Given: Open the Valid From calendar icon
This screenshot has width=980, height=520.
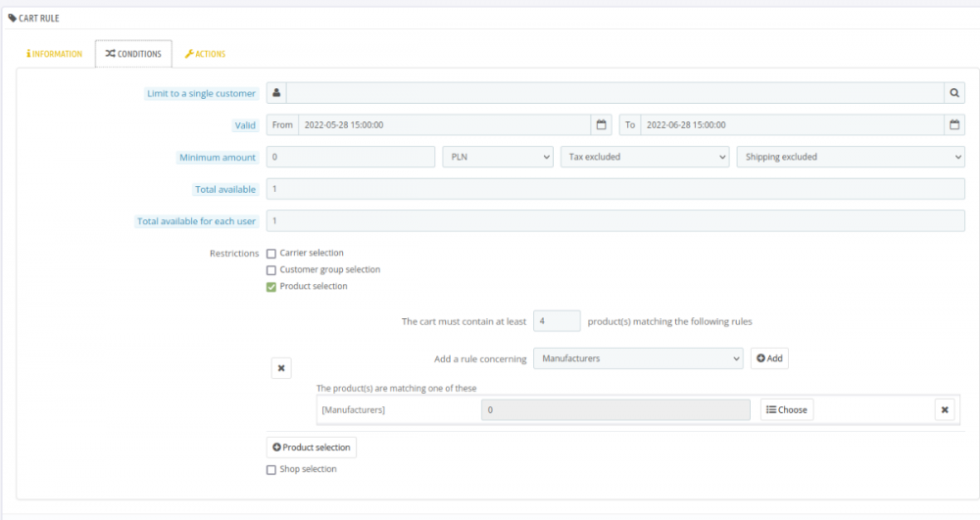Looking at the screenshot, I should 601,125.
